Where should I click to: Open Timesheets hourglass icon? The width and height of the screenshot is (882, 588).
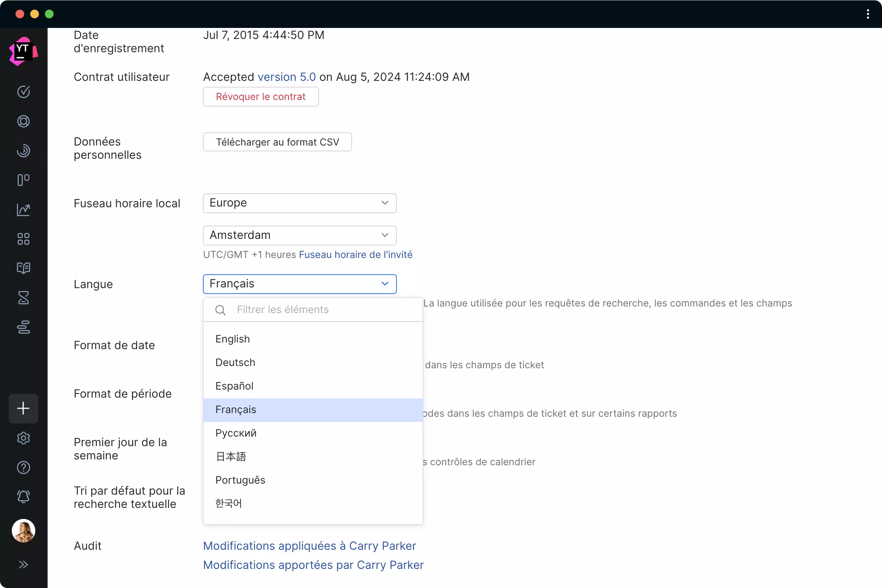point(23,298)
